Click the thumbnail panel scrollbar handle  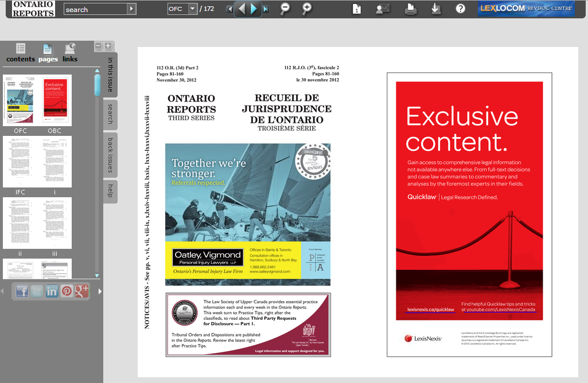click(x=97, y=85)
